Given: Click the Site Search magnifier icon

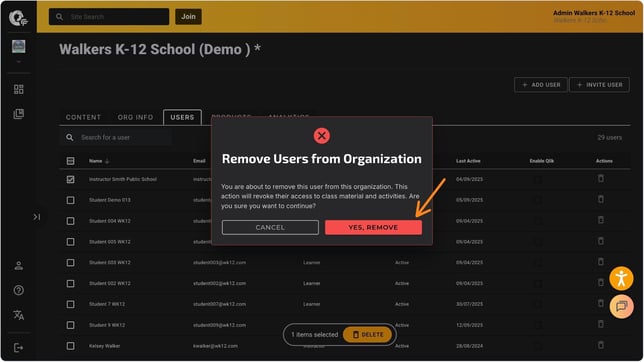Looking at the screenshot, I should [x=60, y=17].
